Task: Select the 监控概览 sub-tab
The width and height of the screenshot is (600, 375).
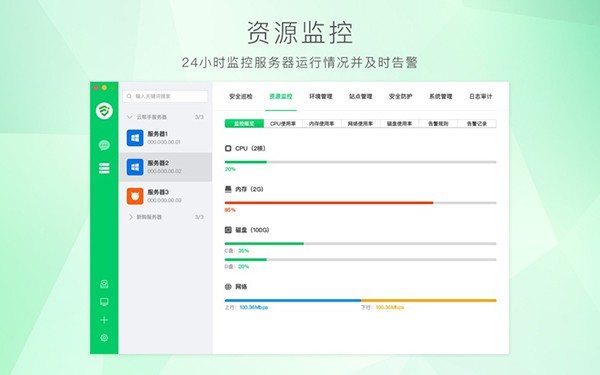Action: point(244,124)
